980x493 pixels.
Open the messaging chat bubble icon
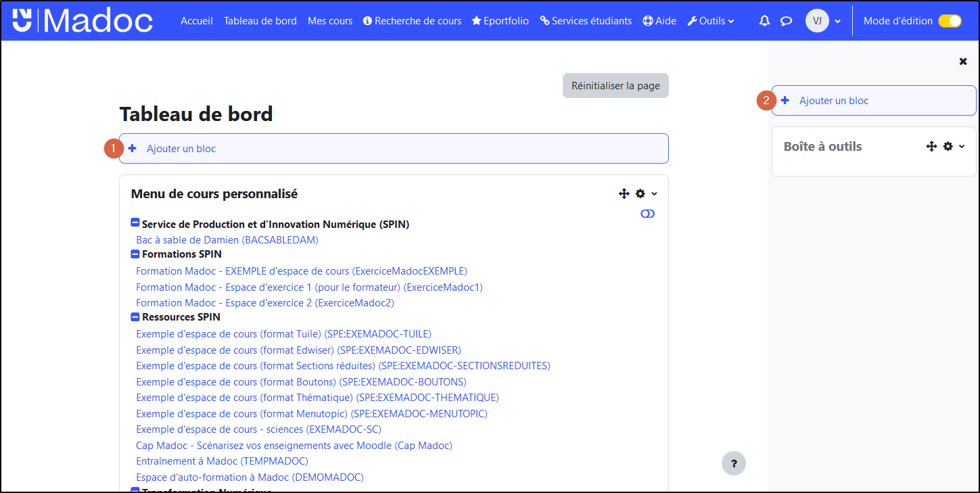[786, 21]
